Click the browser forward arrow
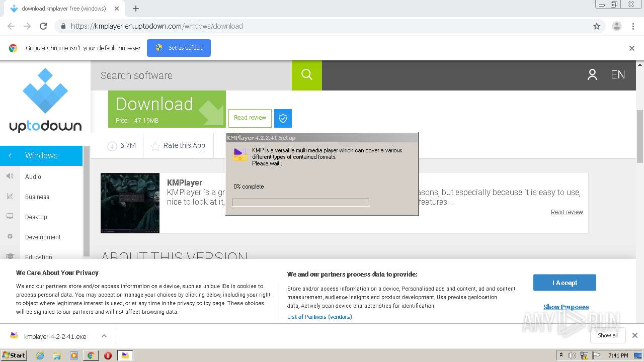 click(27, 26)
